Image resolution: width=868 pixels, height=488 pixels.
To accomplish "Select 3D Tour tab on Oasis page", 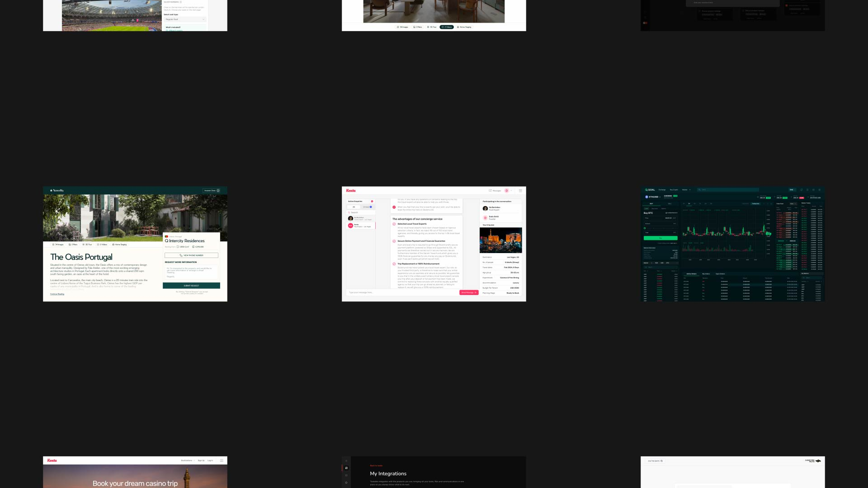I will (87, 244).
